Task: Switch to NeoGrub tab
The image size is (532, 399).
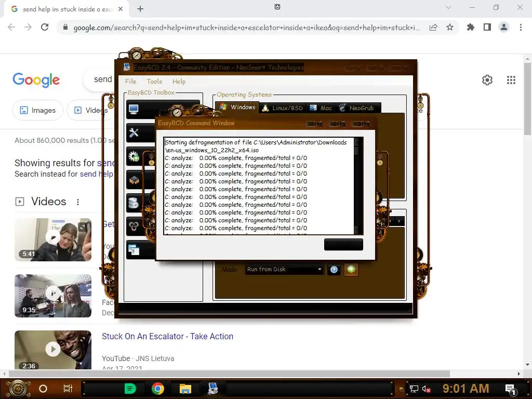Action: click(x=357, y=108)
